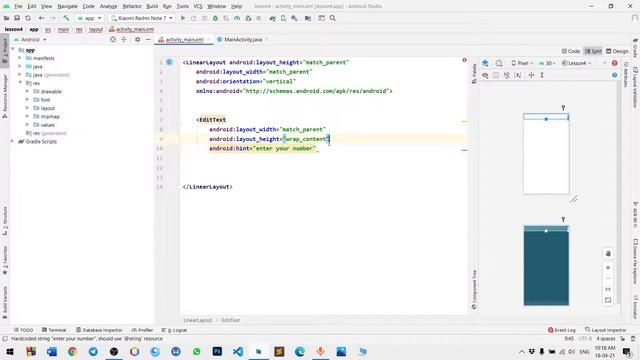Expand the drawable folder
The width and height of the screenshot is (640, 360).
[27, 91]
